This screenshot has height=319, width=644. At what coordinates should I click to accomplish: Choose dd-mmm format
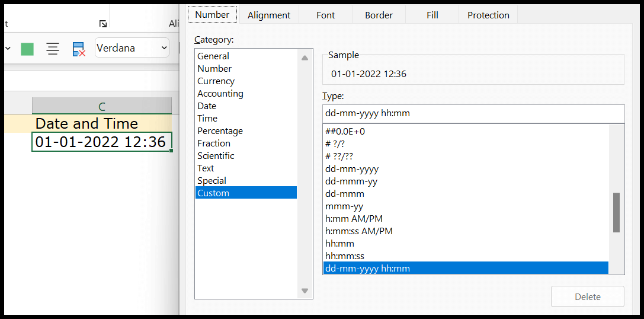[x=465, y=194]
